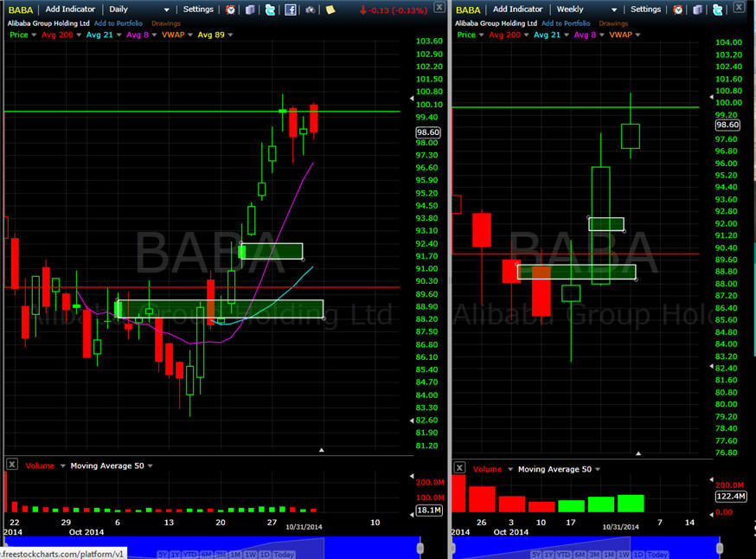
Task: Click the scale arrow near 82.60 on the Daily price axis
Action: coord(411,421)
